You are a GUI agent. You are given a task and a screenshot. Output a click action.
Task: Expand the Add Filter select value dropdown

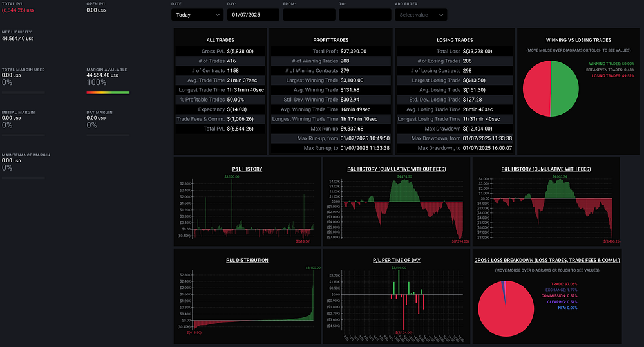(x=421, y=15)
